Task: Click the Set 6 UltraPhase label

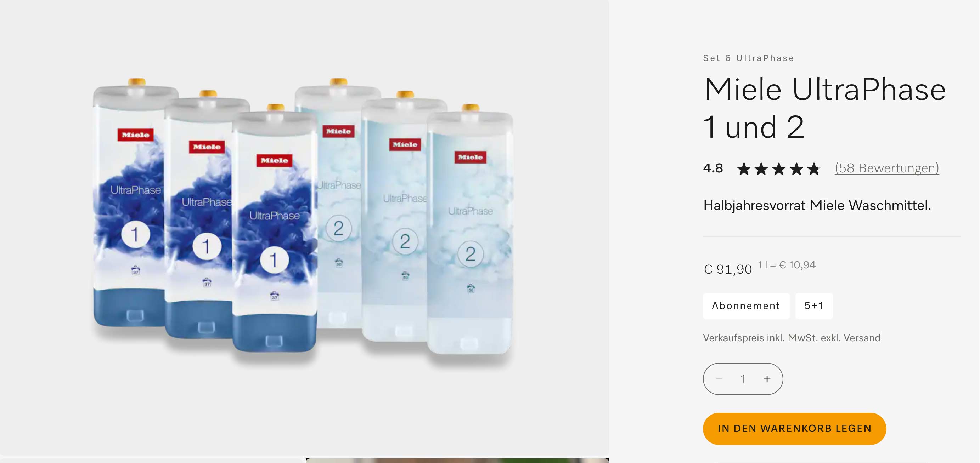Action: [748, 58]
